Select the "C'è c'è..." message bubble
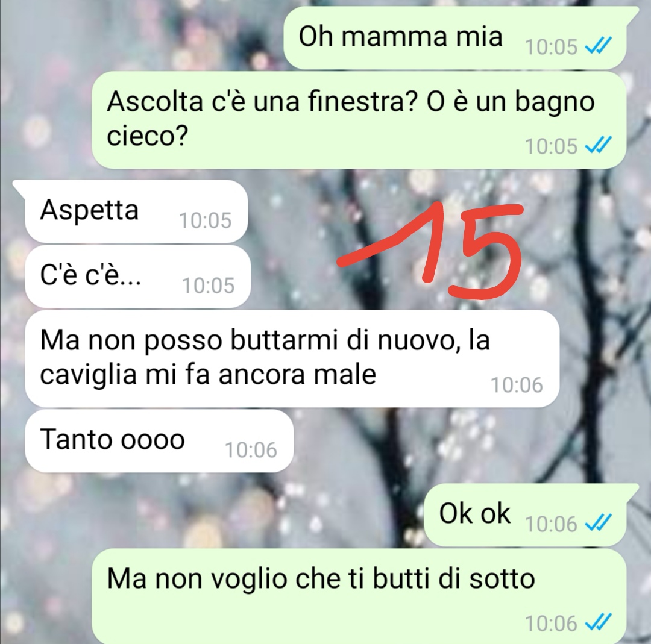The image size is (651, 644). click(x=138, y=277)
